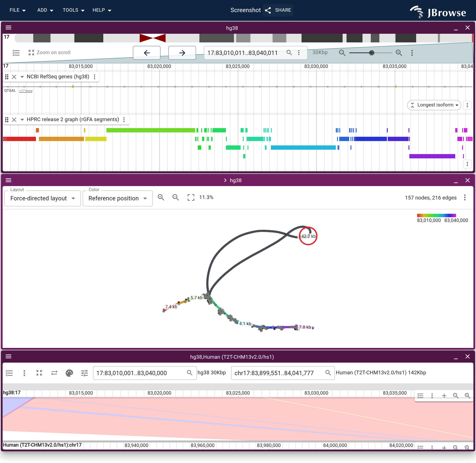Grab HPRC release 2 graph drag handle
Image resolution: width=476 pixels, height=463 pixels.
(x=7, y=120)
